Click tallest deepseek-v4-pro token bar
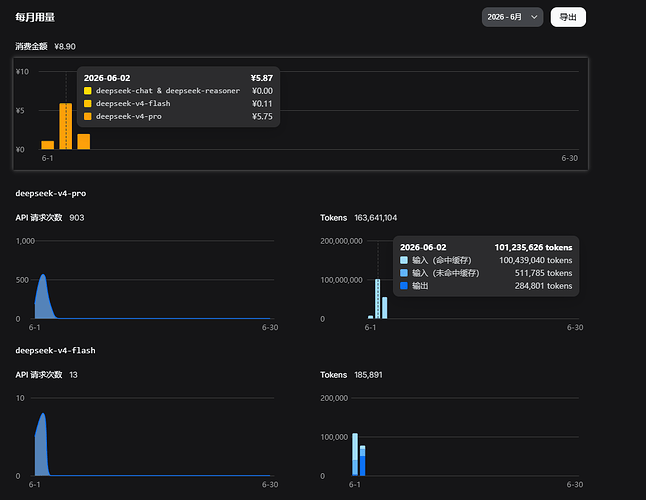The image size is (646, 500). (x=377, y=299)
